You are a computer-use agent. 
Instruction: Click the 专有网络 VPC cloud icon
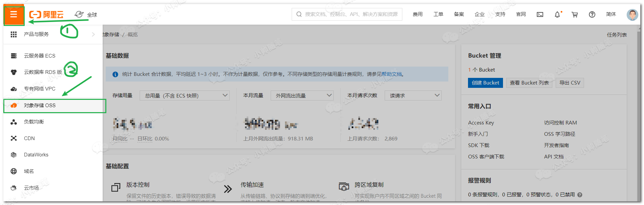click(x=14, y=89)
